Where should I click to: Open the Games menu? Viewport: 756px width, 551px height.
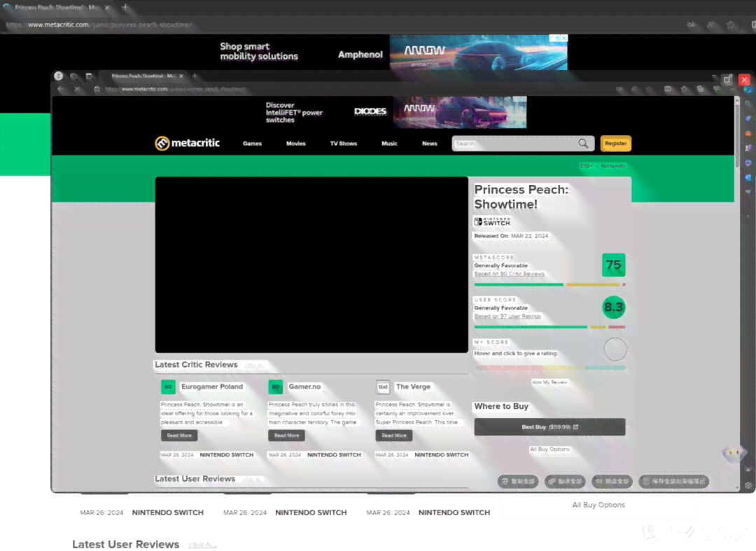pyautogui.click(x=252, y=144)
